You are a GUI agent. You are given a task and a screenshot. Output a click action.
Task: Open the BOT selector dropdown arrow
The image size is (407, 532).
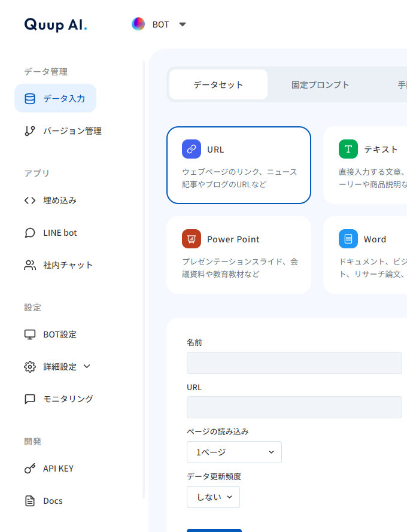(x=183, y=25)
